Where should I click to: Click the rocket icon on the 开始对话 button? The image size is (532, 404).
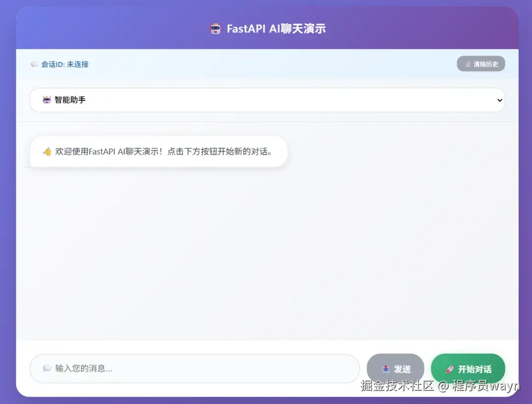[x=449, y=368]
